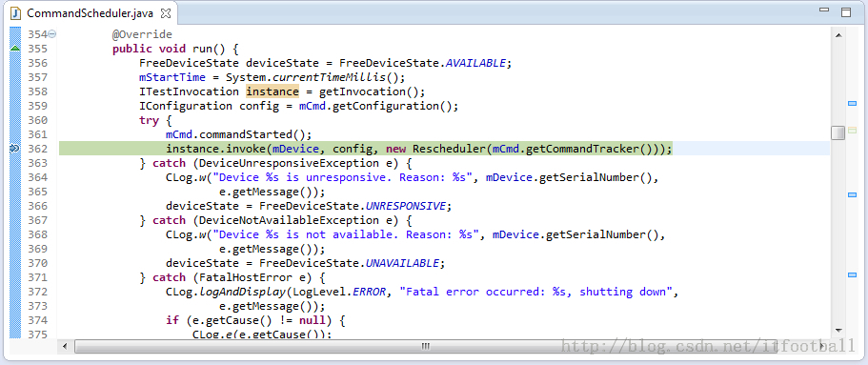Click "UNRESPONSIVE" constant on line 366

coord(406,206)
